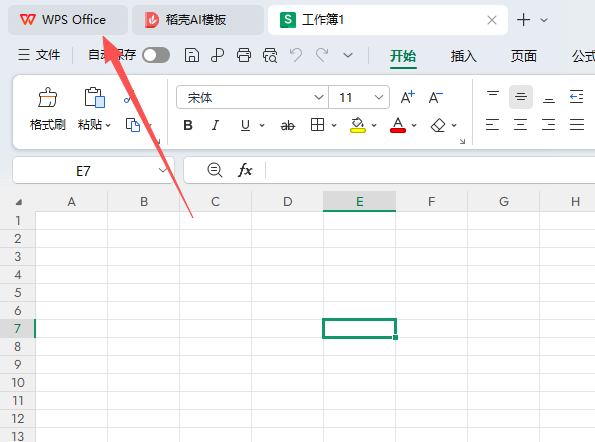The image size is (595, 442).
Task: Click the Print icon
Action: [x=244, y=55]
